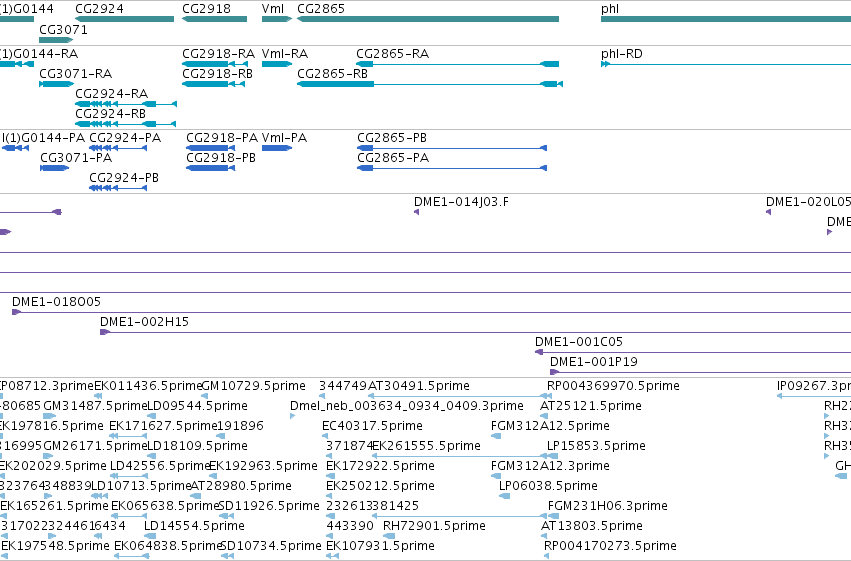
Task: Select the LP06038.5prime EST label
Action: click(x=548, y=486)
